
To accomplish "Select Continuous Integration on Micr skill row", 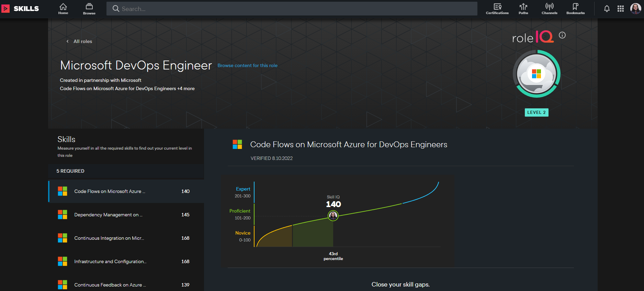I will (126, 238).
